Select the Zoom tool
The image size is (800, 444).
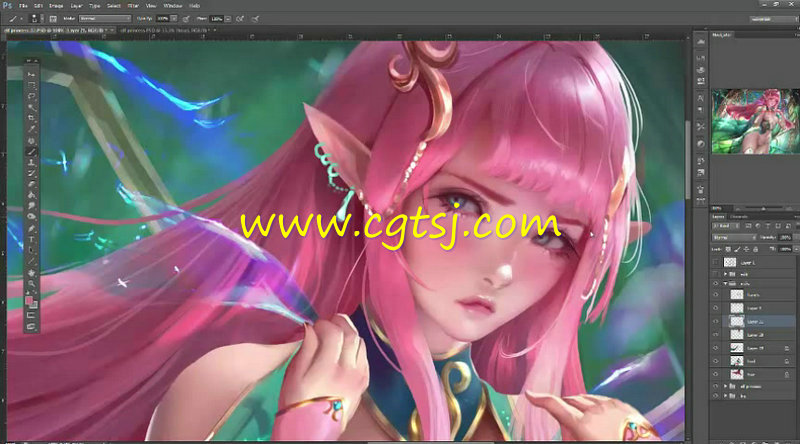(32, 283)
